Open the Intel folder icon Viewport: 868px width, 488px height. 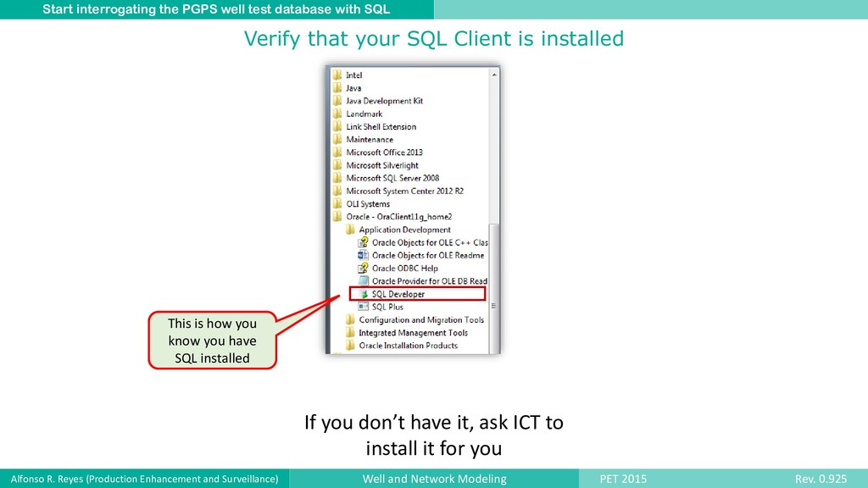pos(337,75)
